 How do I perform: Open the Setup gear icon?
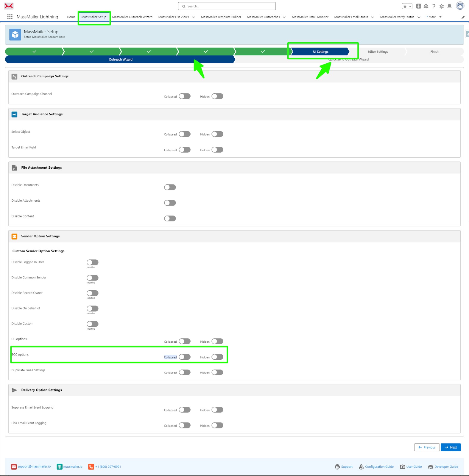coord(442,6)
